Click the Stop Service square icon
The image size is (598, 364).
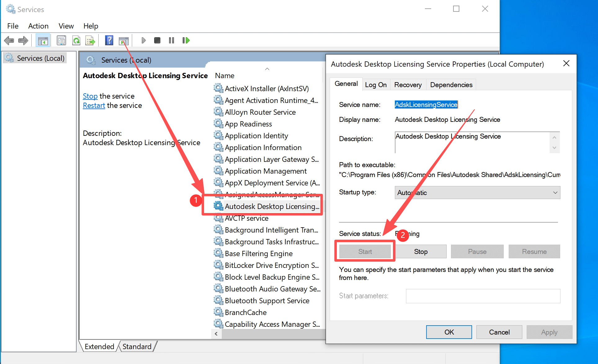(x=157, y=40)
